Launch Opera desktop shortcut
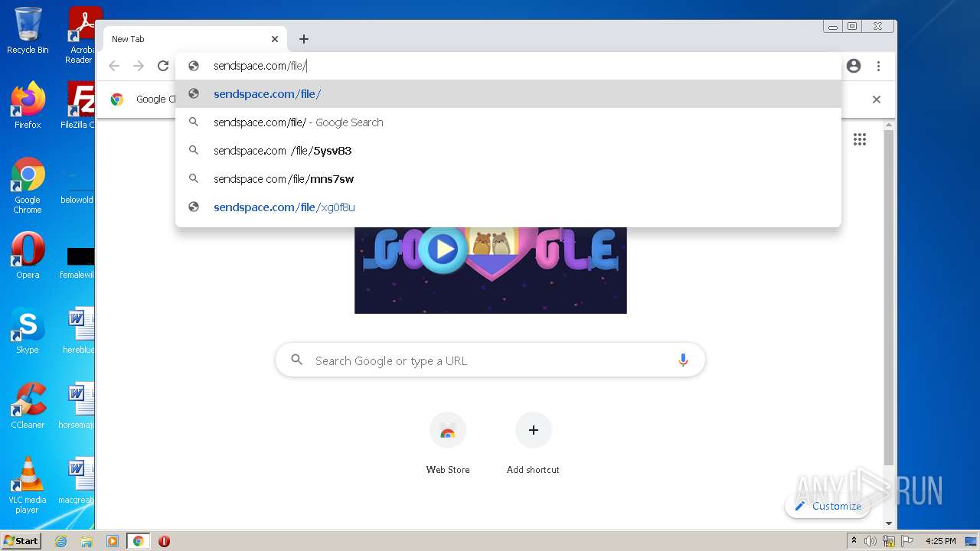980x551 pixels. click(28, 256)
